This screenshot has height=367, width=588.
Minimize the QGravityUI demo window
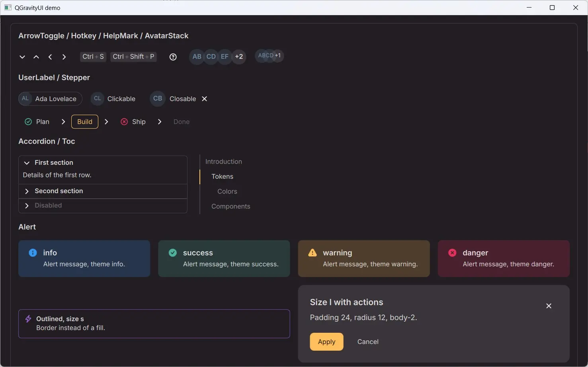529,8
